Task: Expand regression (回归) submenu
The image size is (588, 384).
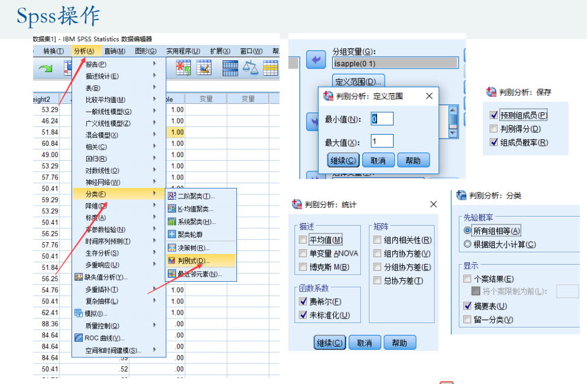Action: (119, 159)
